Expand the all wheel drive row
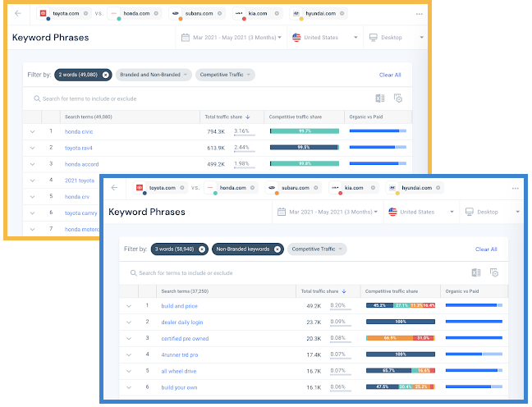Screen dimensions: 532x407 click(x=129, y=371)
